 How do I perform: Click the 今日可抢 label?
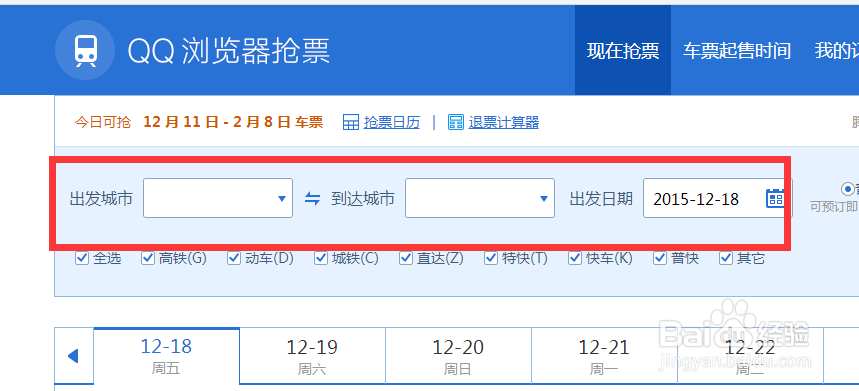click(x=103, y=123)
